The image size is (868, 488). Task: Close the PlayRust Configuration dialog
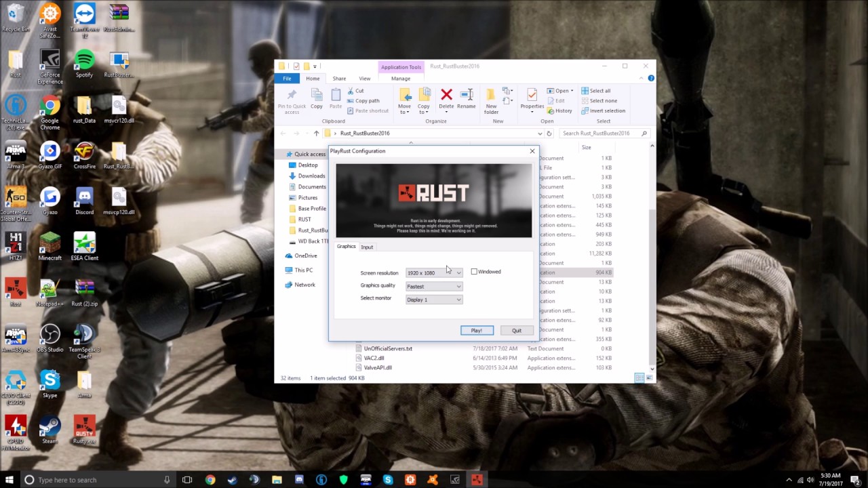point(532,151)
